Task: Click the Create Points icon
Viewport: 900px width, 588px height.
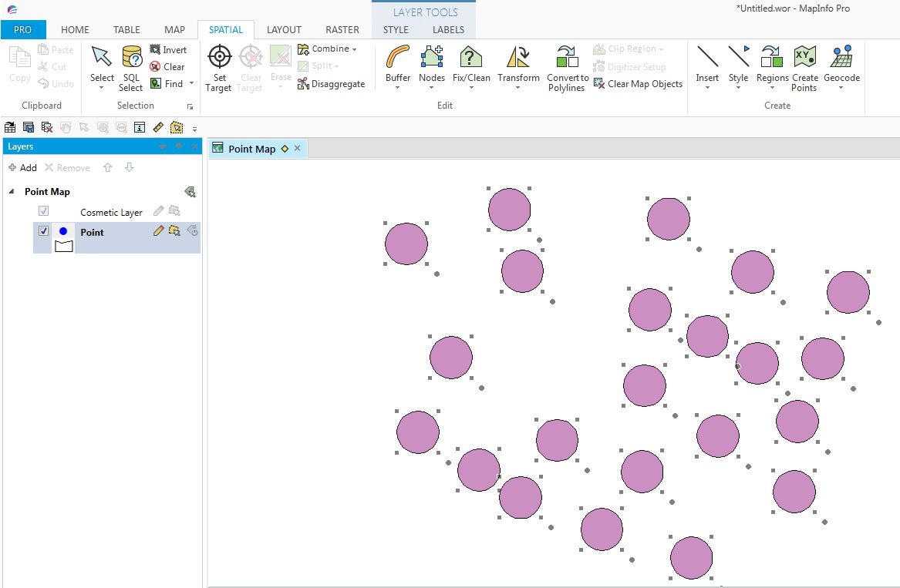Action: pos(804,58)
